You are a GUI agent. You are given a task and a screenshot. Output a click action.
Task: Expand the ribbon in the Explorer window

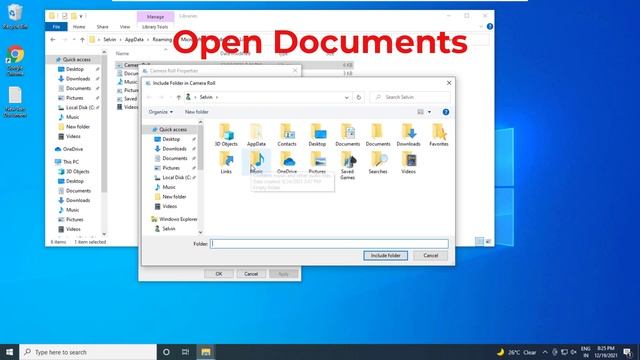point(481,27)
